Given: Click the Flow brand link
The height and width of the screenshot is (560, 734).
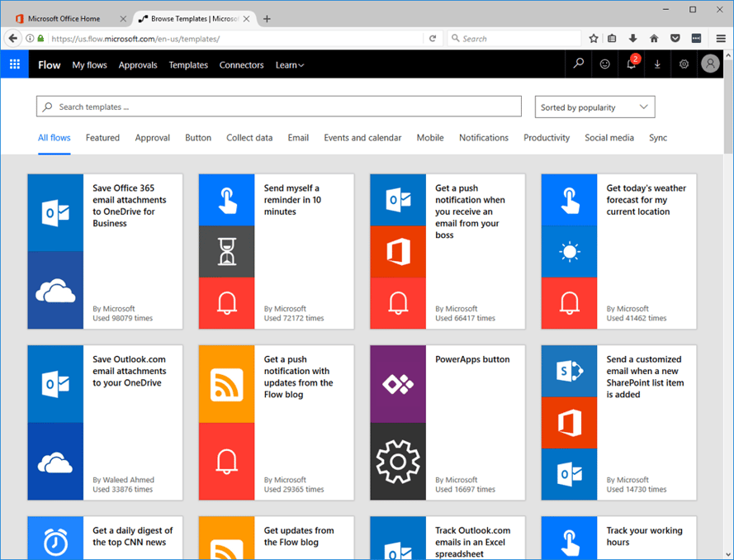Looking at the screenshot, I should pyautogui.click(x=50, y=65).
